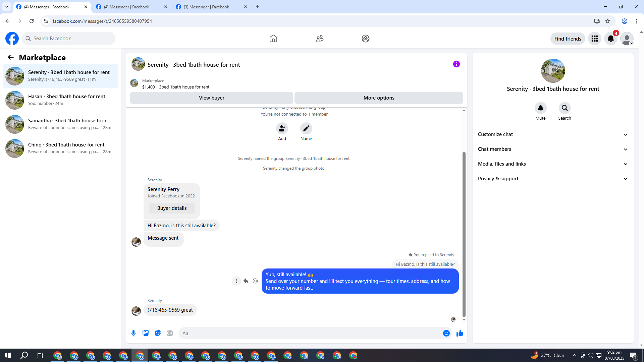The width and height of the screenshot is (644, 362).
Task: Show hidden system tray icons
Action: pos(575,355)
